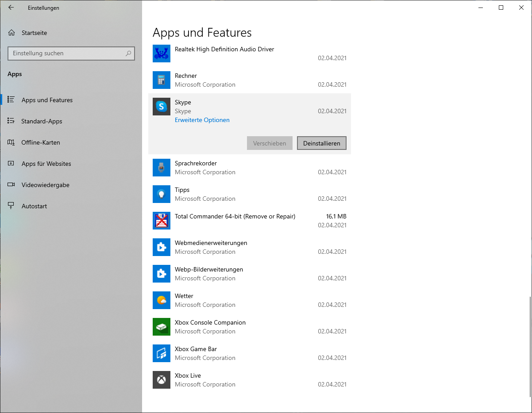The image size is (532, 413).
Task: Click the Standard-Apps sidebar icon
Action: [x=12, y=121]
